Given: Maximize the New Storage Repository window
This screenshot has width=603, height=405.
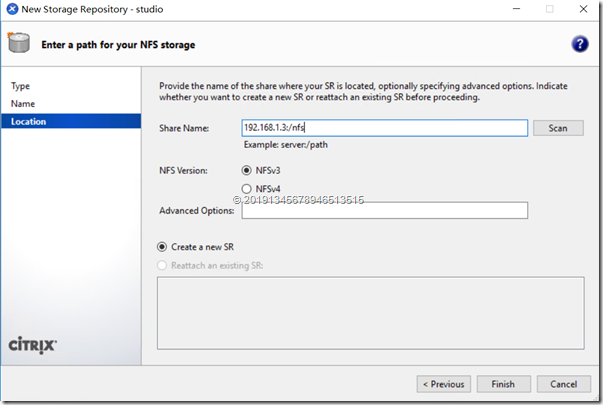Looking at the screenshot, I should 549,8.
